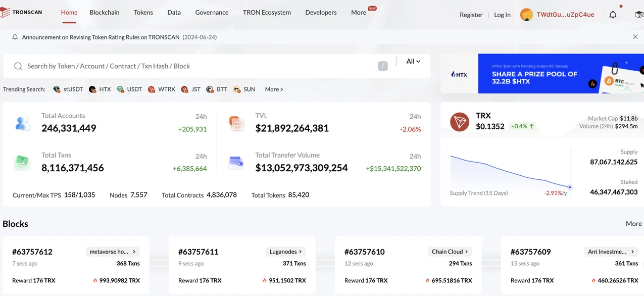Click the Register link
Image resolution: width=644 pixels, height=296 pixels.
pyautogui.click(x=471, y=15)
